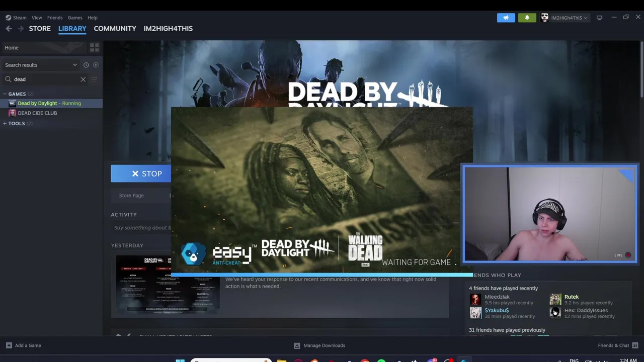The image size is (644, 362).
Task: Click the Rutek friend name
Action: coord(572,297)
